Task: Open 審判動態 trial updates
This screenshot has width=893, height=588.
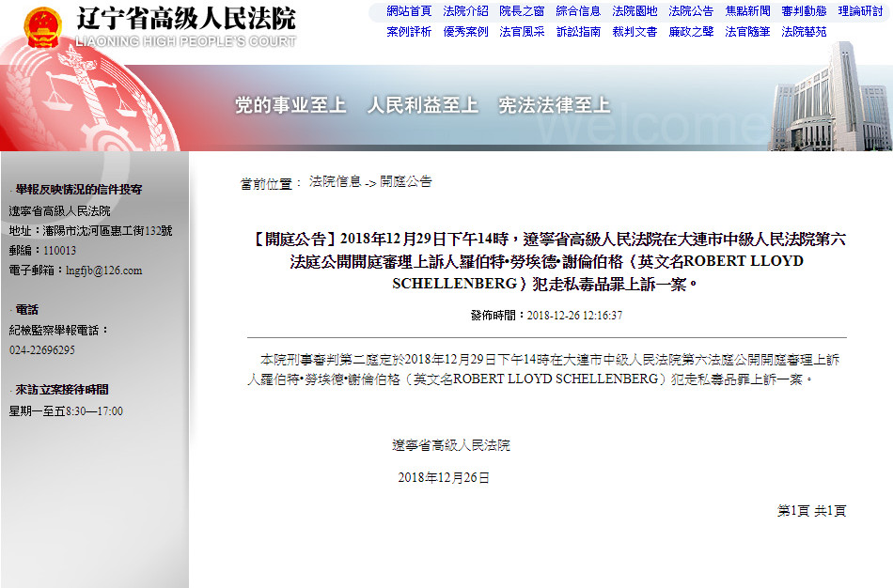Action: point(804,11)
